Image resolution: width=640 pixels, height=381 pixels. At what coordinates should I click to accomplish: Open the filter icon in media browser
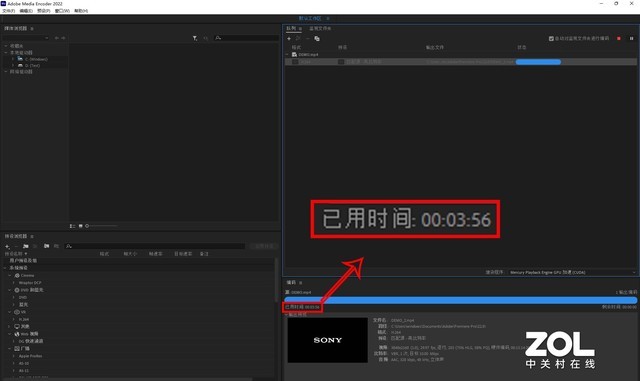pyautogui.click(x=195, y=38)
